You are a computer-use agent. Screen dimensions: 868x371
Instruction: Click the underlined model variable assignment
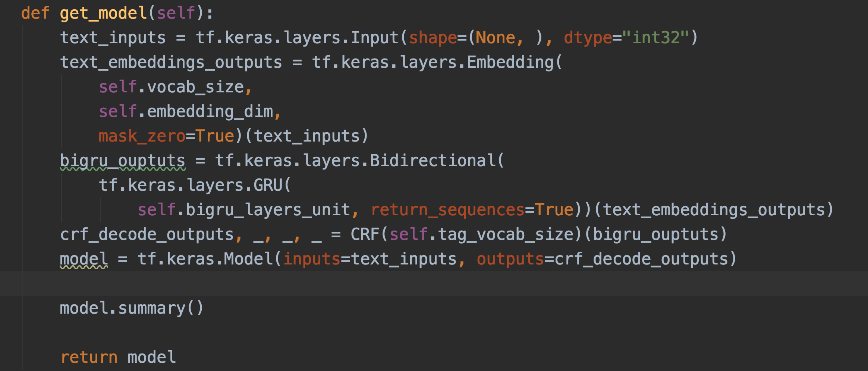pyautogui.click(x=84, y=259)
